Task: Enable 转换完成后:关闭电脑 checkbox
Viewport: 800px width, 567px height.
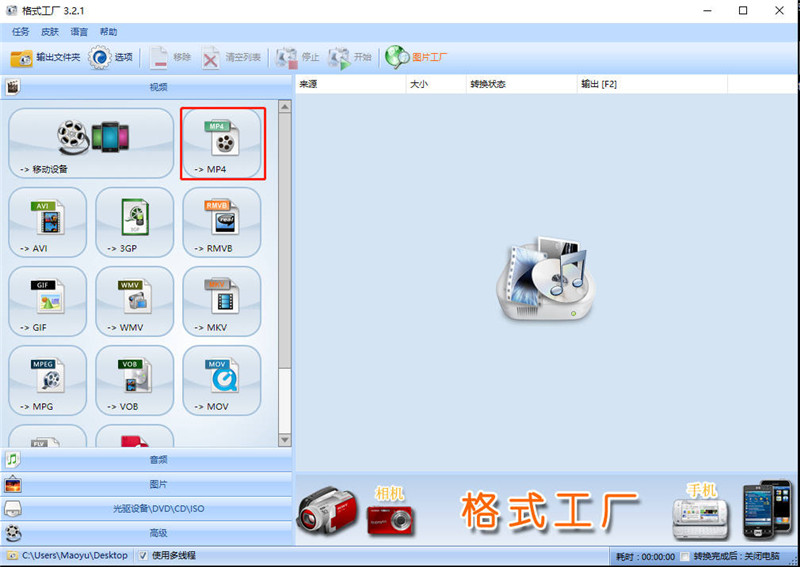Action: pyautogui.click(x=684, y=556)
